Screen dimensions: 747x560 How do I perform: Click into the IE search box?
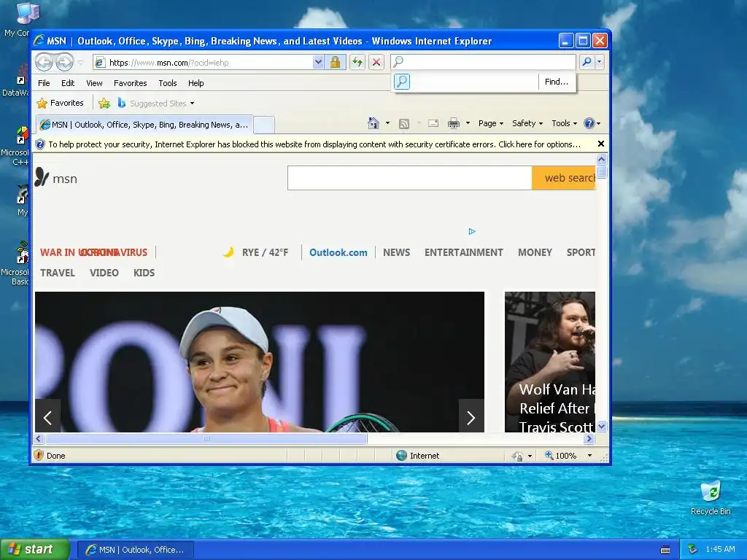click(484, 62)
